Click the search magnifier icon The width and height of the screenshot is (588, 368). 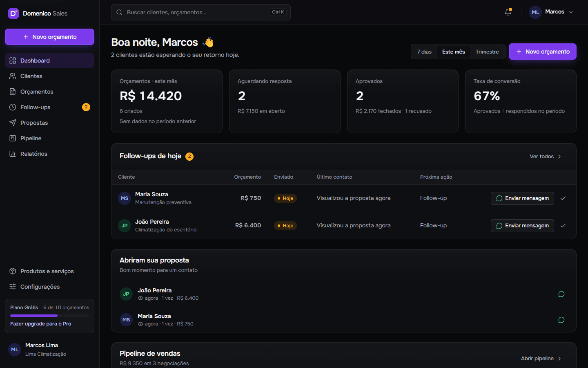pyautogui.click(x=119, y=12)
